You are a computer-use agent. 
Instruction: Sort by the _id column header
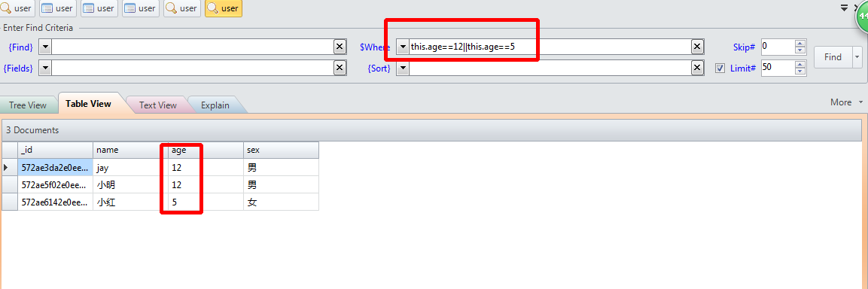56,150
